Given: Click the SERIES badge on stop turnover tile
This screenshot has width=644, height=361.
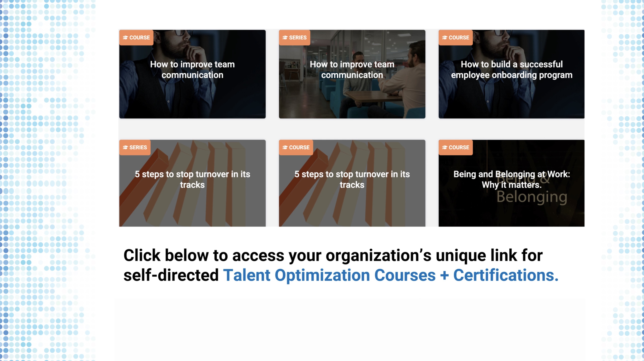Looking at the screenshot, I should click(135, 147).
